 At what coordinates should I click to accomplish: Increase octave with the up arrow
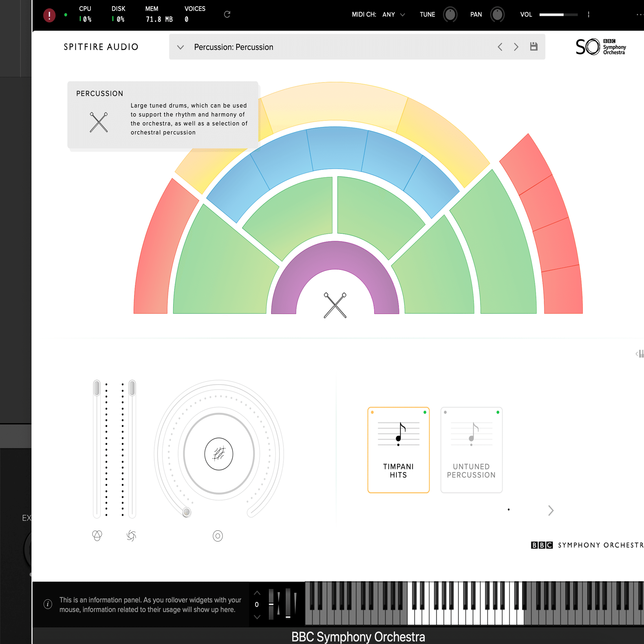[x=257, y=593]
